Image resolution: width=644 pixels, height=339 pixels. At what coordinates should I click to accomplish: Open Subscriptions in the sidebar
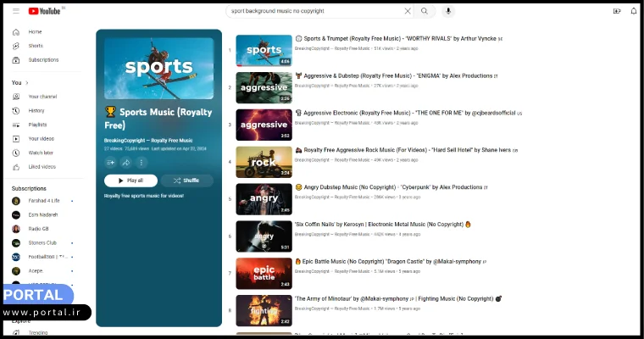(x=42, y=60)
